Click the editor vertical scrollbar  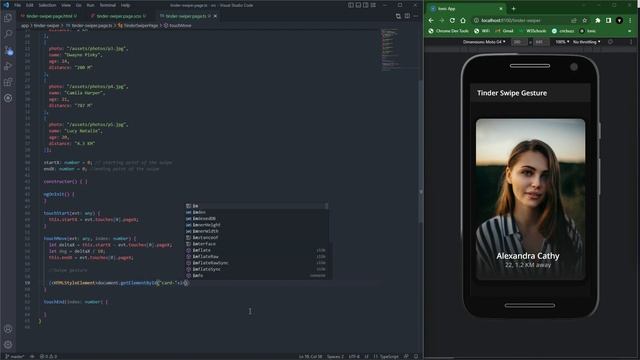click(420, 151)
